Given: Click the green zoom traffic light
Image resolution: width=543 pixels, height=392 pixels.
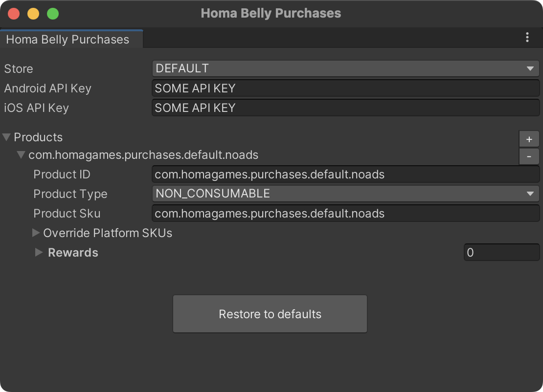Looking at the screenshot, I should point(52,14).
